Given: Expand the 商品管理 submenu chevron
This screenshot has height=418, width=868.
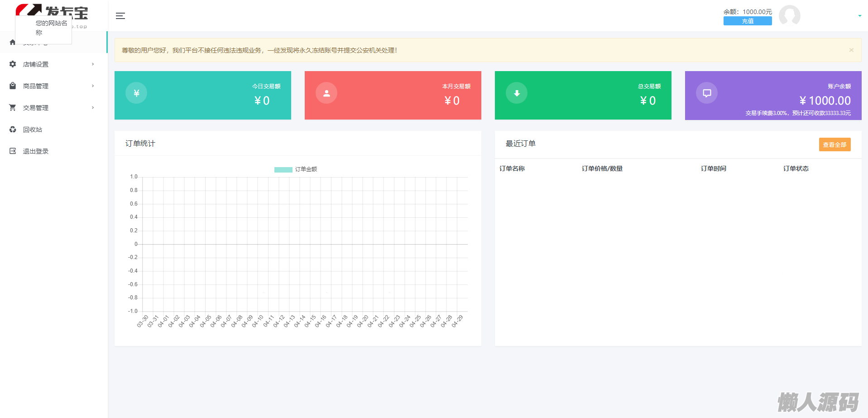Looking at the screenshot, I should click(x=93, y=86).
